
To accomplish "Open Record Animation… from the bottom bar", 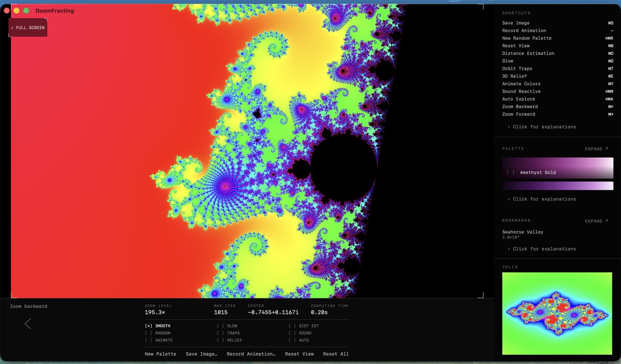I will [251, 354].
